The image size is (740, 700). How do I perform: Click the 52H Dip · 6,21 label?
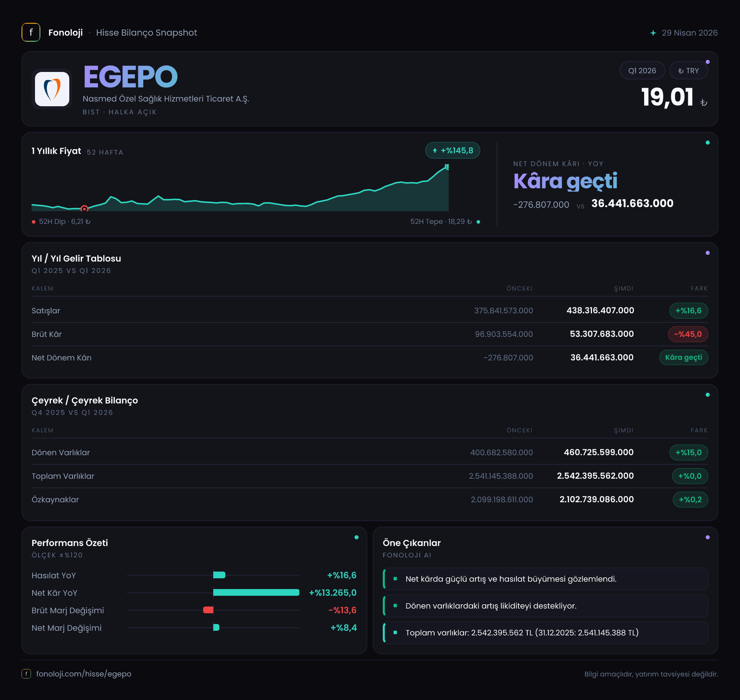(x=64, y=222)
